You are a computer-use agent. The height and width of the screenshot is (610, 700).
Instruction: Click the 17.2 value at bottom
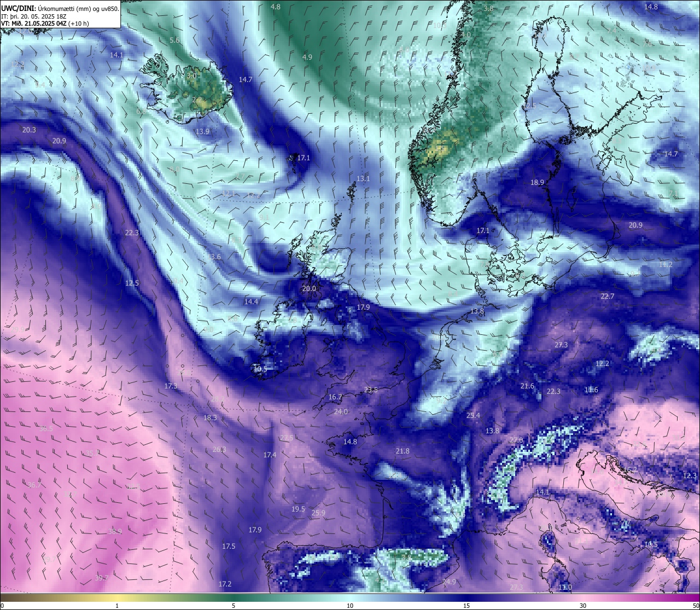pos(225,584)
